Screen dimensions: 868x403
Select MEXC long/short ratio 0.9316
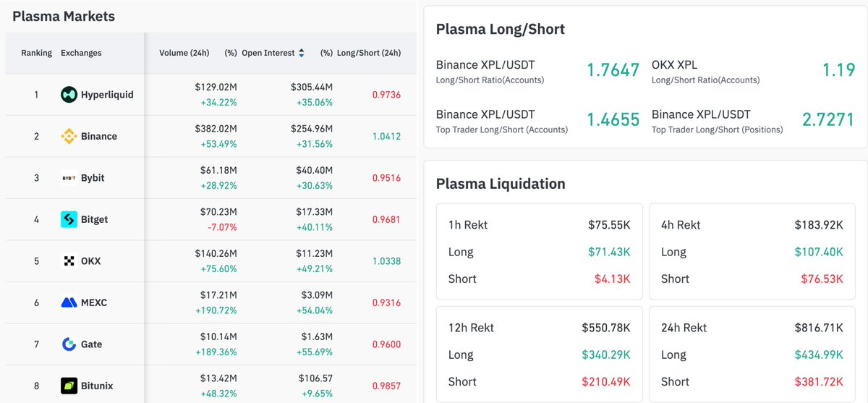point(386,302)
